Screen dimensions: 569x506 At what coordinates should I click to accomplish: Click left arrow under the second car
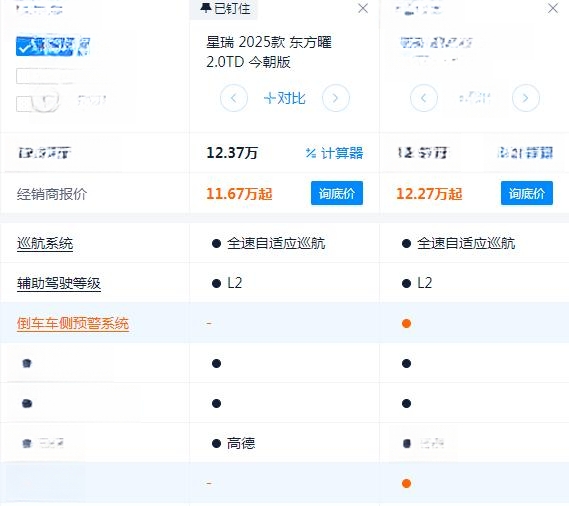(423, 98)
